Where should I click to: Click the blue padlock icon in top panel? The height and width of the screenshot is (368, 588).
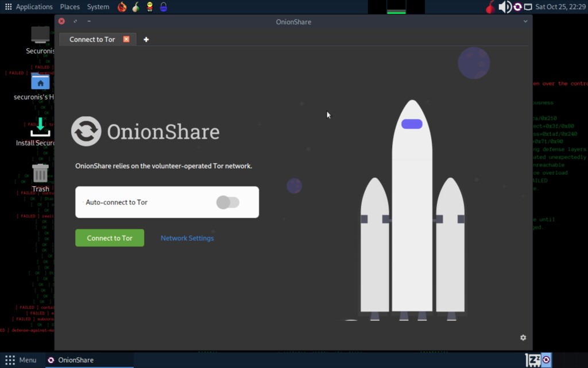pyautogui.click(x=164, y=7)
